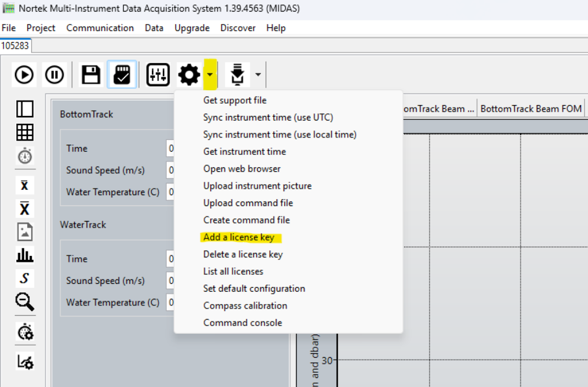Click the italic S icon in sidebar

25,278
